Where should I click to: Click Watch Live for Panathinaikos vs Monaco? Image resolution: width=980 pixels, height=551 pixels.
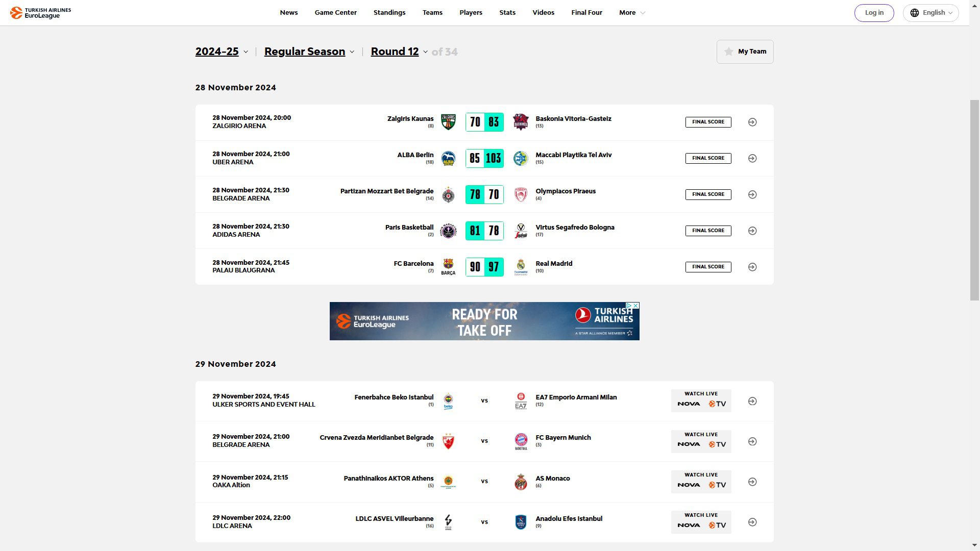701,482
